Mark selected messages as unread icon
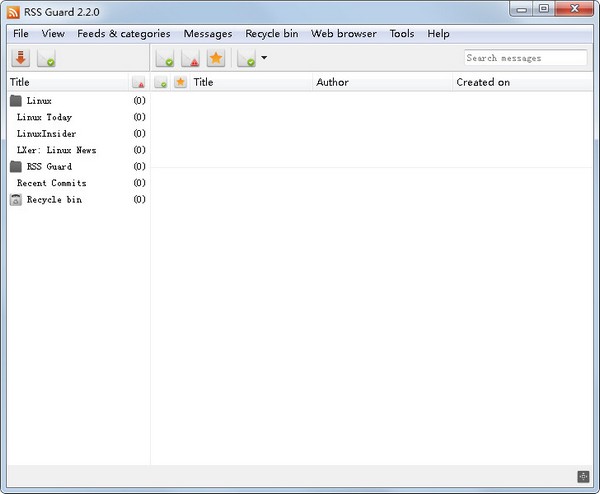The image size is (600, 494). click(190, 58)
